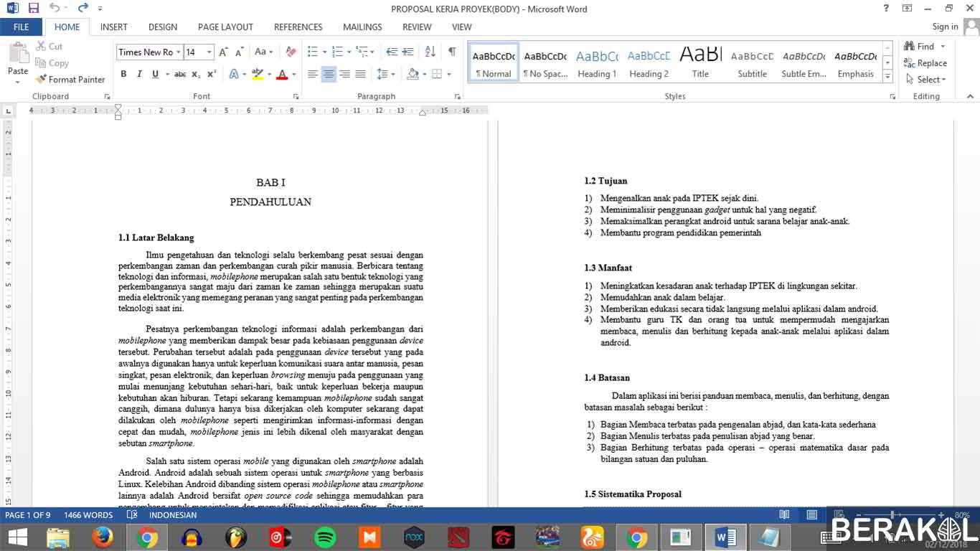Click the PAGE 1 OF 9 status indicator

[28, 515]
